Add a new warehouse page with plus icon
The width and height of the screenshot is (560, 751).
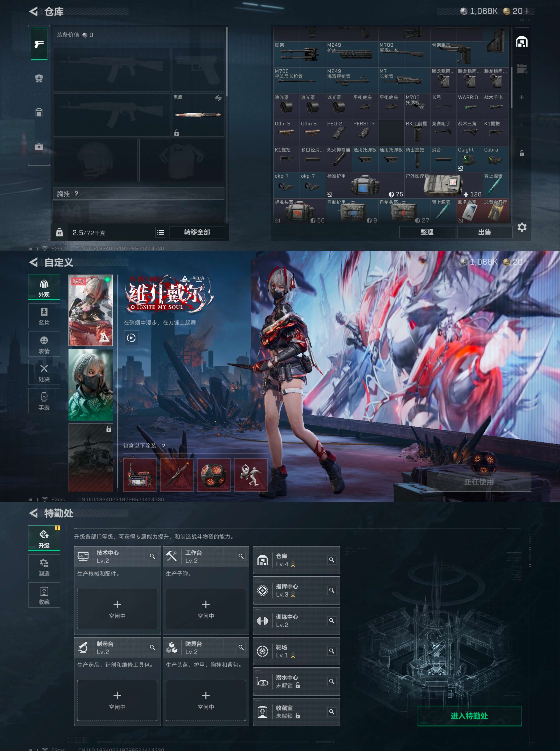click(521, 97)
